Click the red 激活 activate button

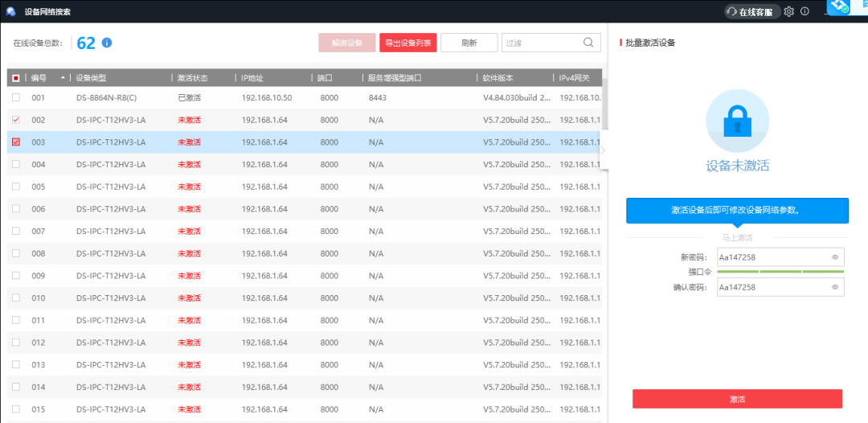click(737, 399)
